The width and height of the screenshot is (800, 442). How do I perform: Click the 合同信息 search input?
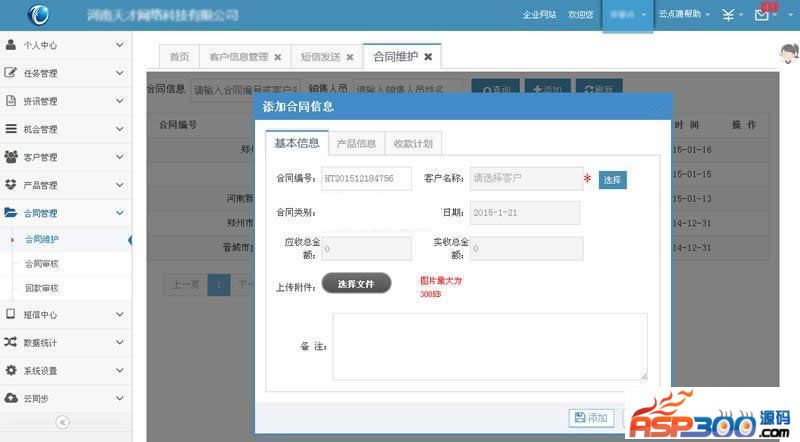(246, 89)
